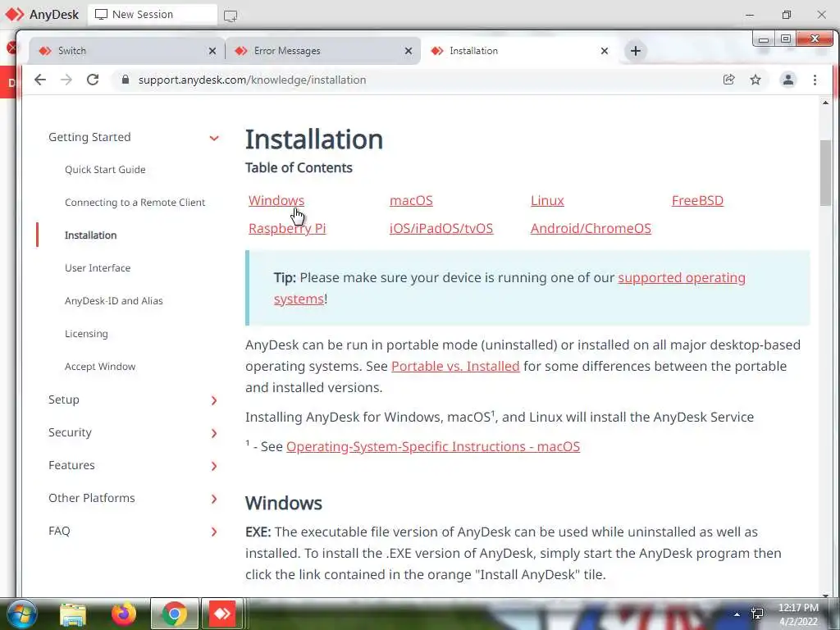Select Installation in the sidebar

pos(90,235)
